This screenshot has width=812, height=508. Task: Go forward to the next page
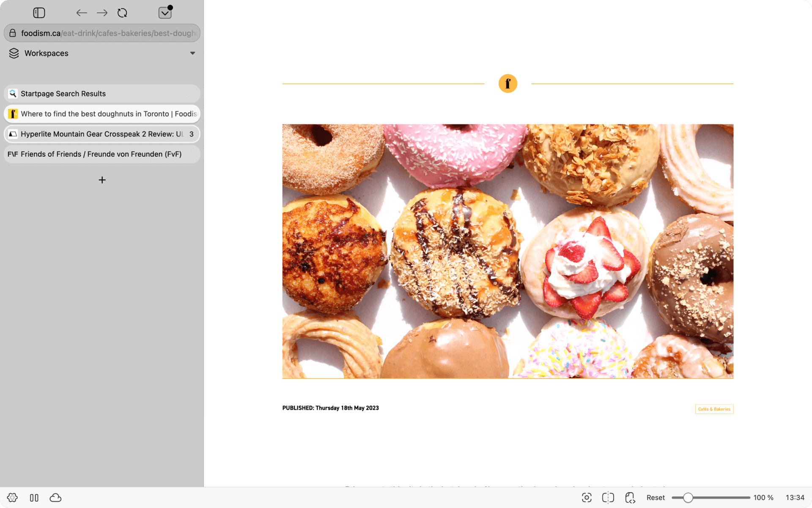coord(102,13)
